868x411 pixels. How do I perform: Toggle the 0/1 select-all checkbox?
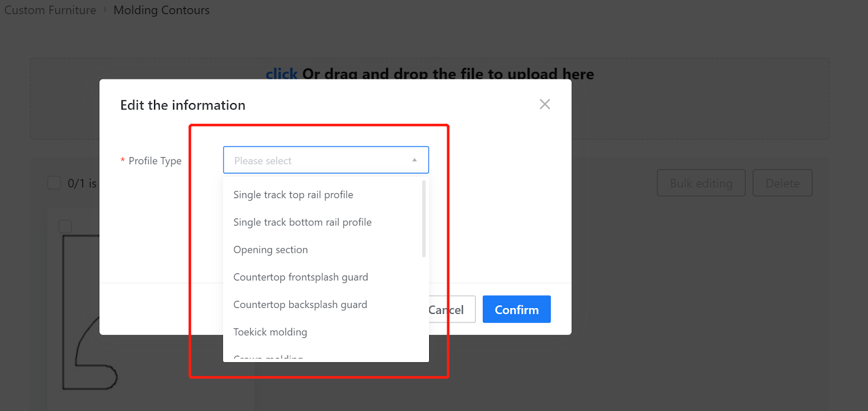[54, 183]
